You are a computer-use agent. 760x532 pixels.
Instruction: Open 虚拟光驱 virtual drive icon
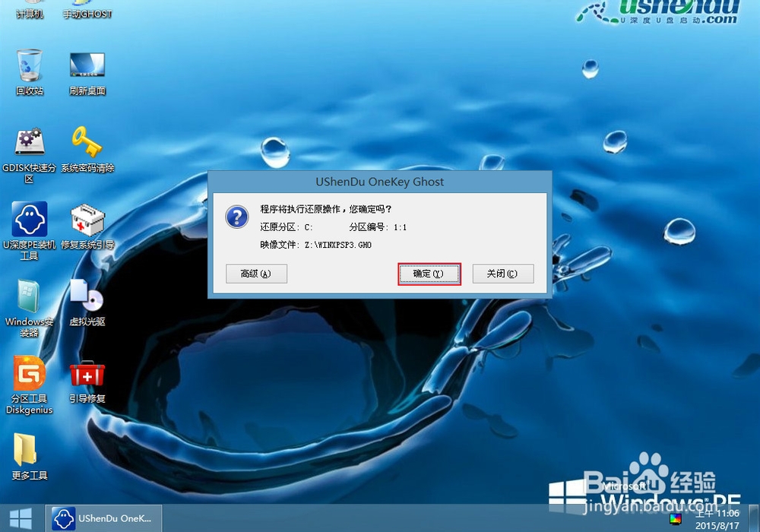point(87,302)
